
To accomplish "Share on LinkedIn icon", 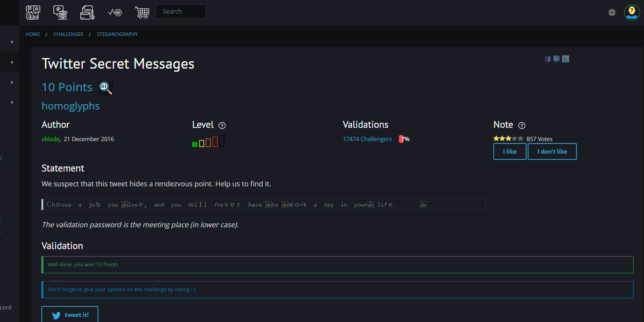I will click(x=557, y=59).
